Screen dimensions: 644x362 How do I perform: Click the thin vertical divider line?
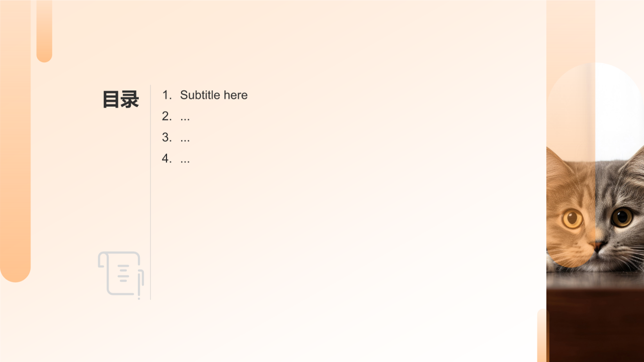(x=150, y=192)
